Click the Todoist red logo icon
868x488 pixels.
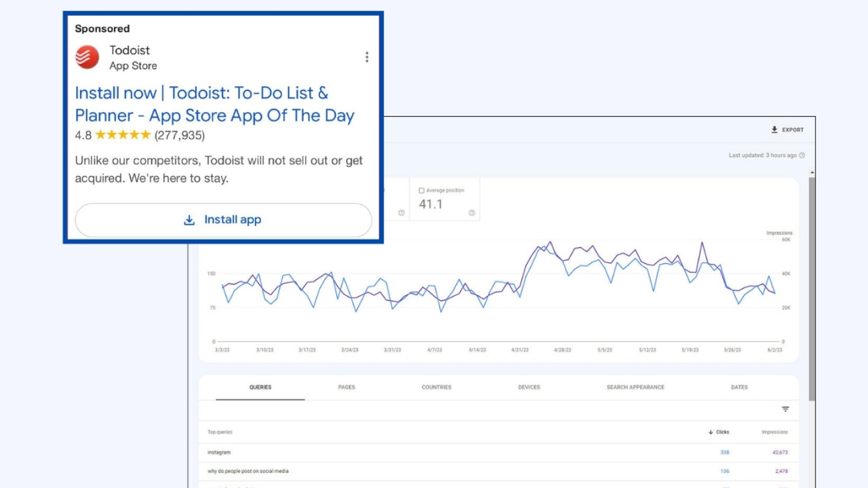pyautogui.click(x=87, y=57)
